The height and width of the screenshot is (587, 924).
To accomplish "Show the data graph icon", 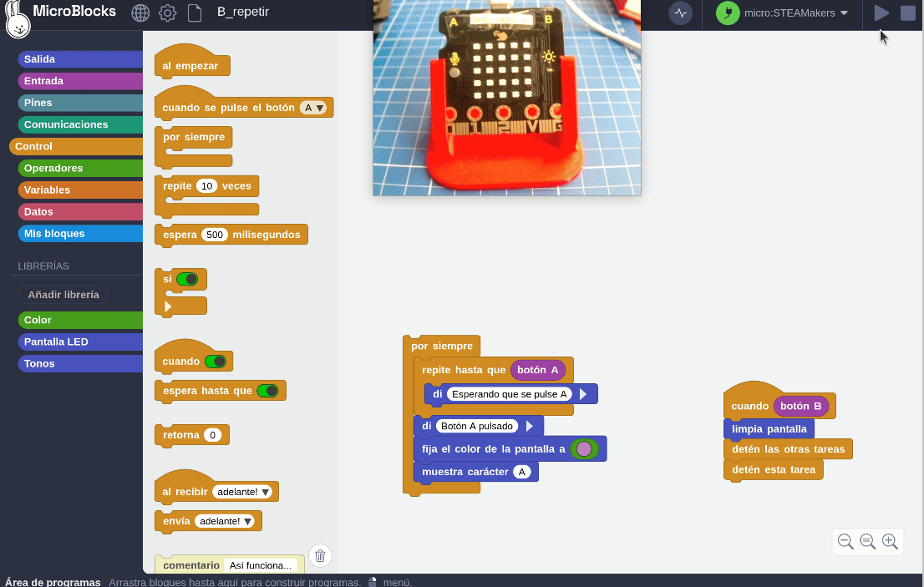I will click(681, 13).
